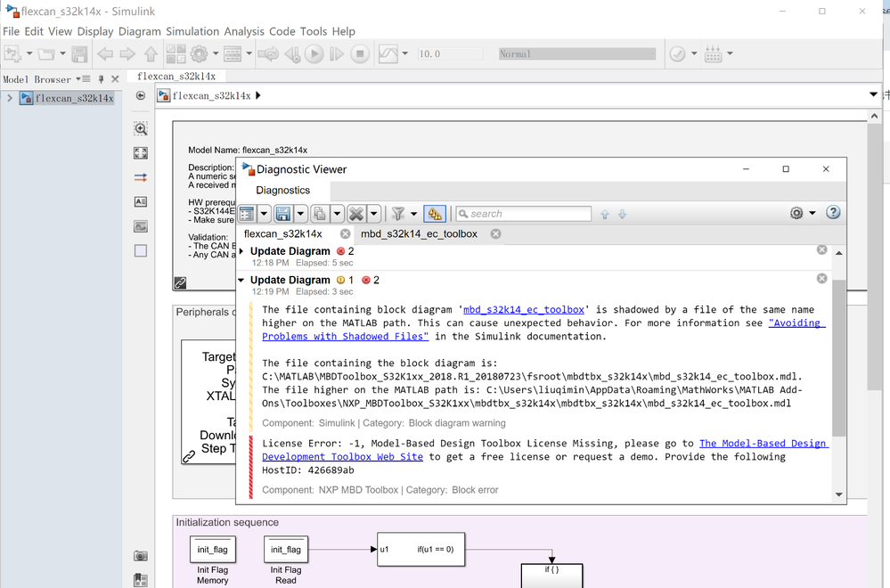Open the Model Explorer toolbar icon
Viewport: 890px width, 588px height.
coord(233,54)
